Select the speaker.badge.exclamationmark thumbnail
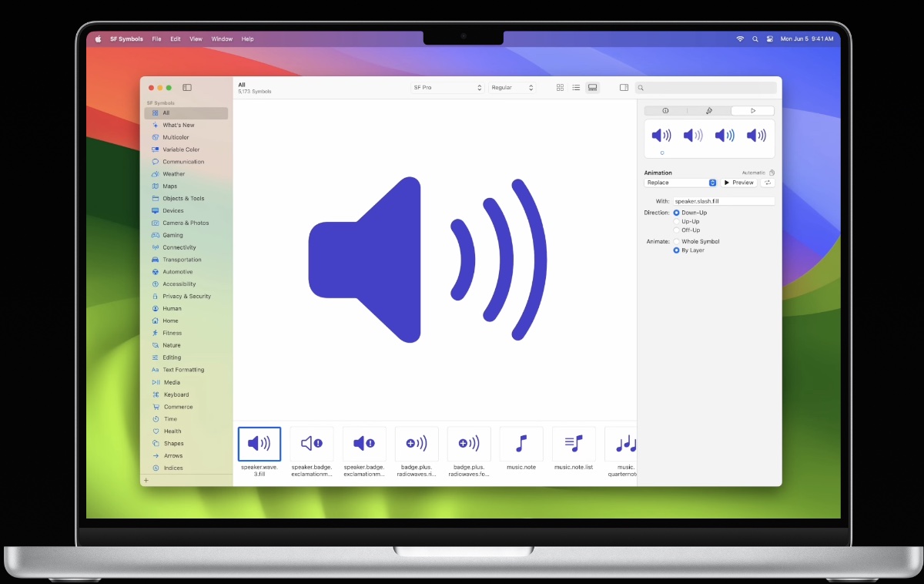The height and width of the screenshot is (584, 924). 312,443
